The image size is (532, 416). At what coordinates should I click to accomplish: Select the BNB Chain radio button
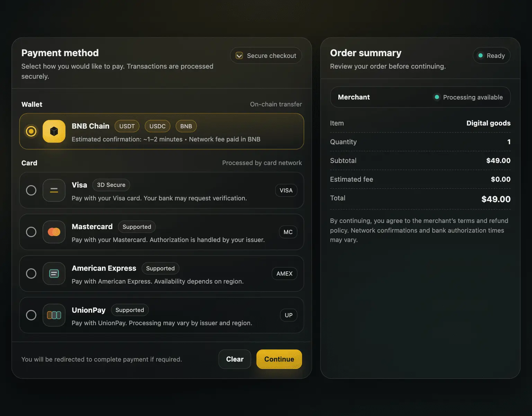31,131
